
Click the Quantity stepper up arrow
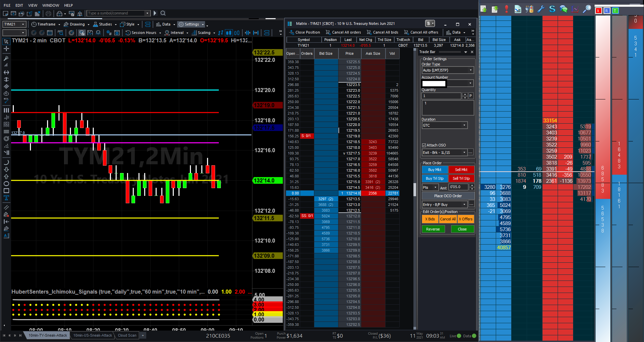point(465,94)
